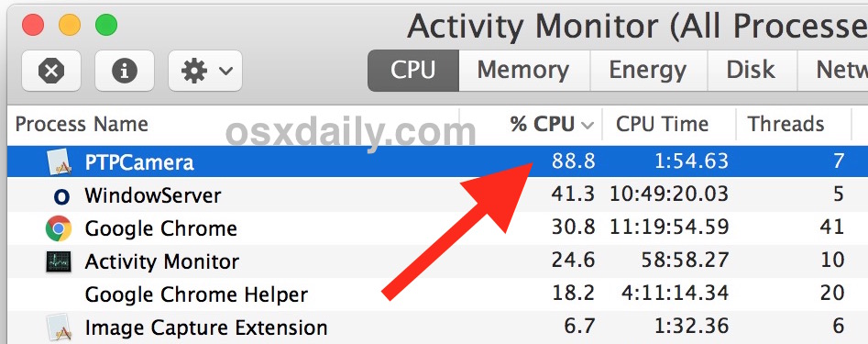868x344 pixels.
Task: Select the Google Chrome icon in list
Action: point(59,228)
